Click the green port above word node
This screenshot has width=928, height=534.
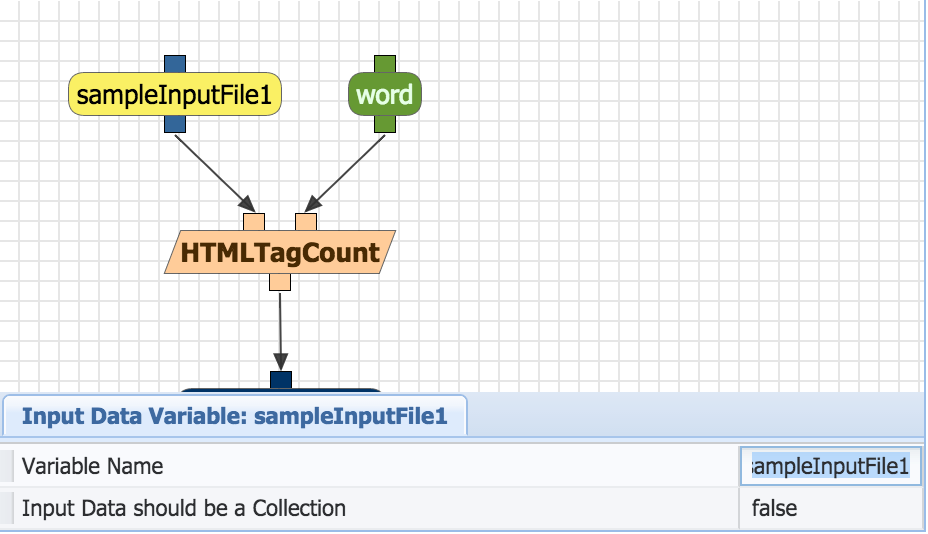pos(385,63)
